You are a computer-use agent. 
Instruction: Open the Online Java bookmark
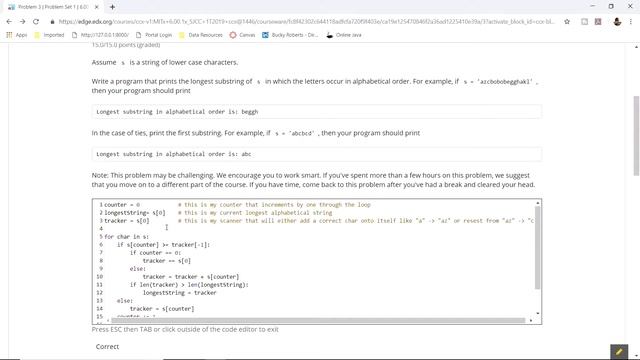(344, 35)
